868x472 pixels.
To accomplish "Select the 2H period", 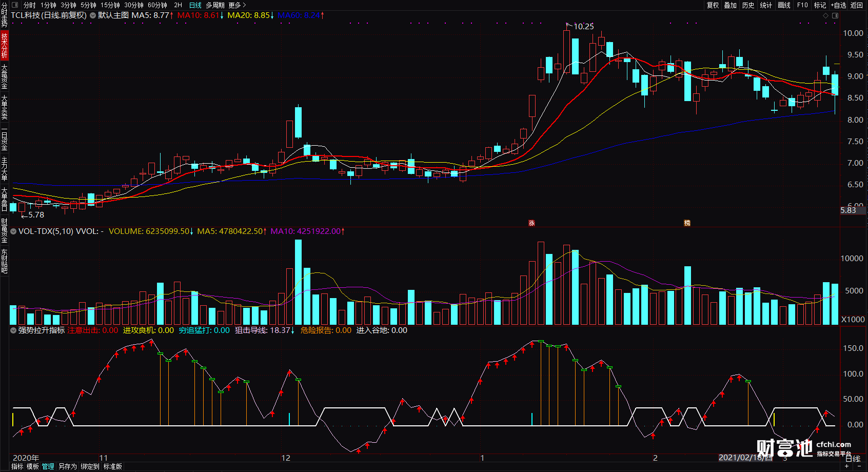I will [178, 5].
